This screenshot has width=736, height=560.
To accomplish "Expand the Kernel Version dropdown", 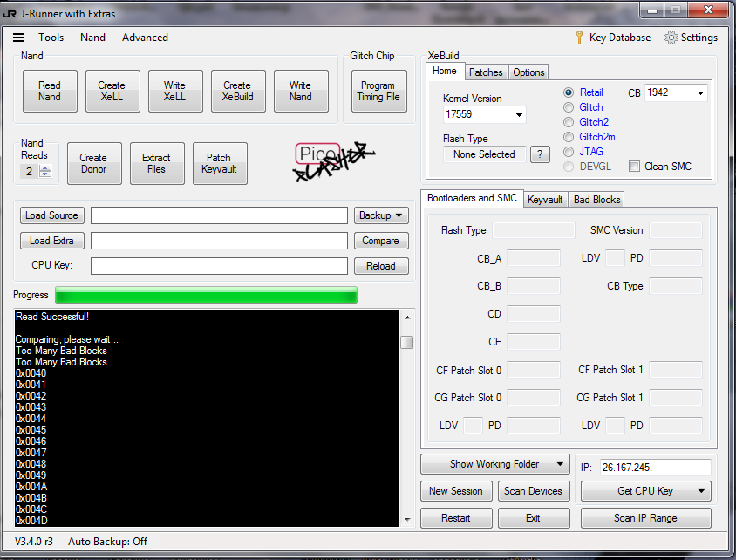I will click(519, 115).
